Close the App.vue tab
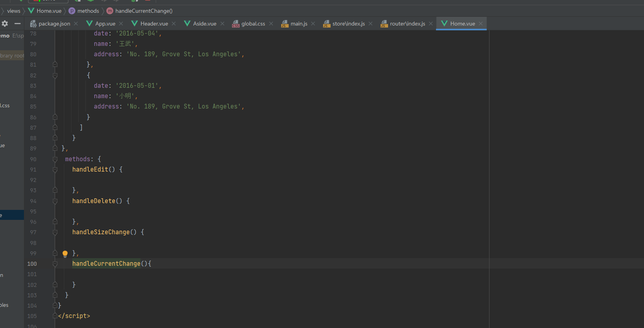This screenshot has height=328, width=644. coord(121,24)
